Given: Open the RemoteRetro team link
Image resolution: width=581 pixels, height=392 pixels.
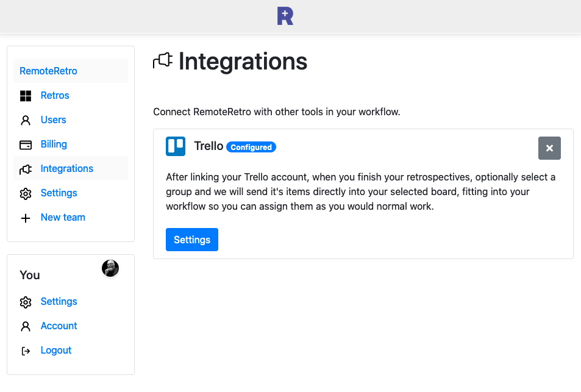Looking at the screenshot, I should tap(48, 71).
